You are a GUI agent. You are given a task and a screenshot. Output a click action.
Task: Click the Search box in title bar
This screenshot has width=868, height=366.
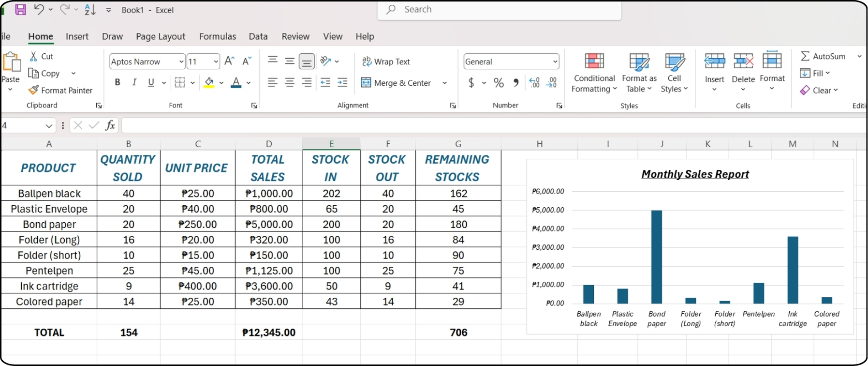click(499, 10)
